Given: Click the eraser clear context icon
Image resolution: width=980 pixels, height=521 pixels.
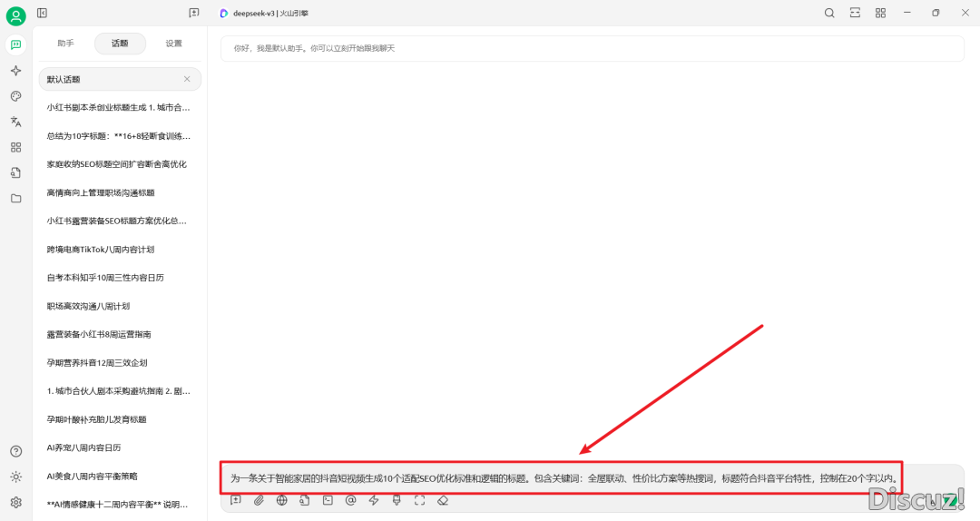Looking at the screenshot, I should click(443, 500).
